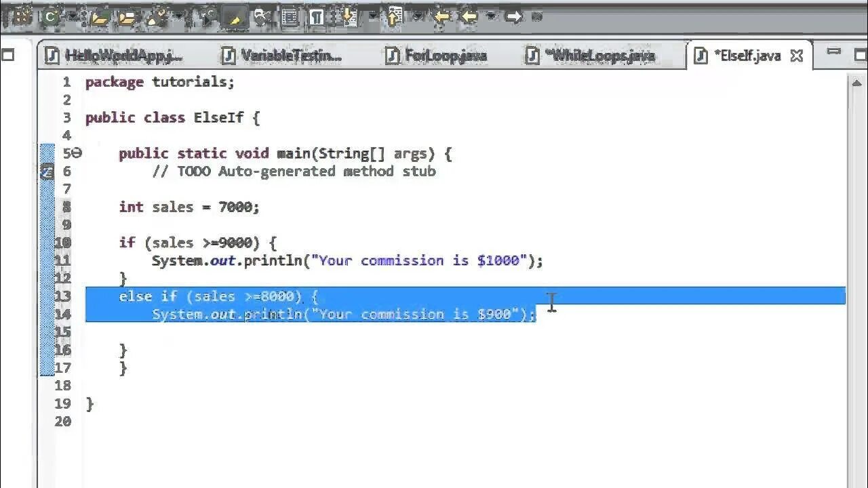Click the editor scrollbar up arrow
The height and width of the screenshot is (488, 868).
(x=856, y=82)
